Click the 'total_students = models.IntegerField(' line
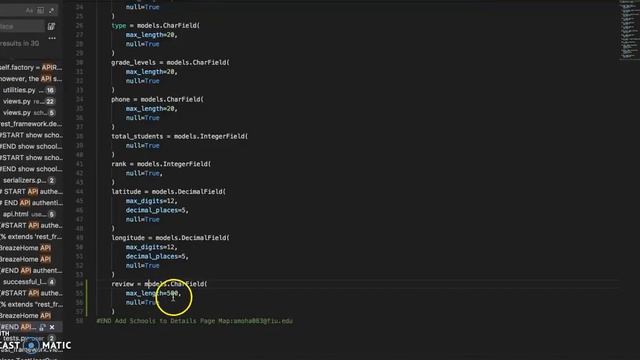This screenshot has width=640, height=360. coord(180,136)
